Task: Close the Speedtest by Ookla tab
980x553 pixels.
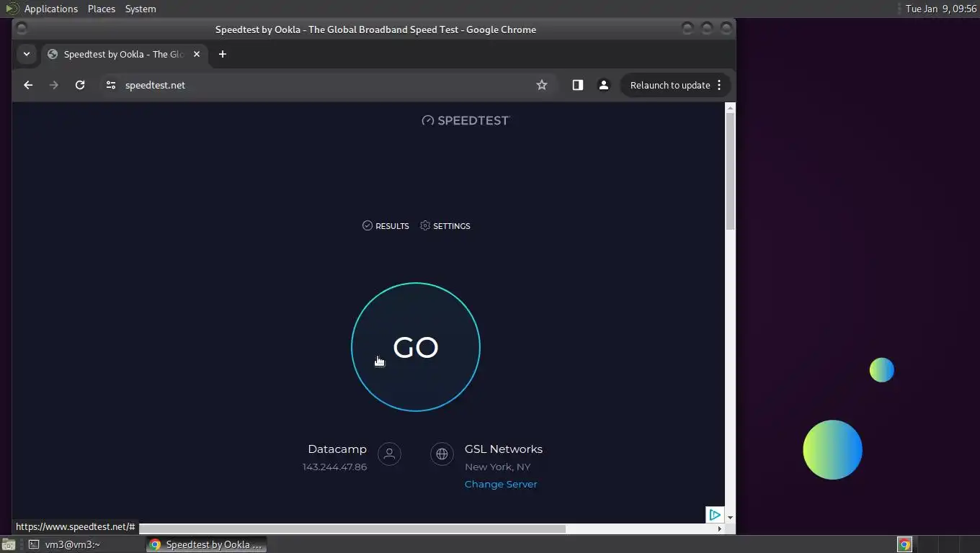Action: tap(197, 54)
